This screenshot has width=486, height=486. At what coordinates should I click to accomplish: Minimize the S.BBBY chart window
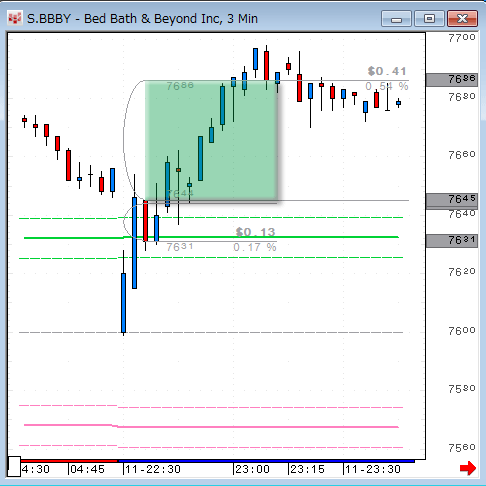[x=396, y=19]
